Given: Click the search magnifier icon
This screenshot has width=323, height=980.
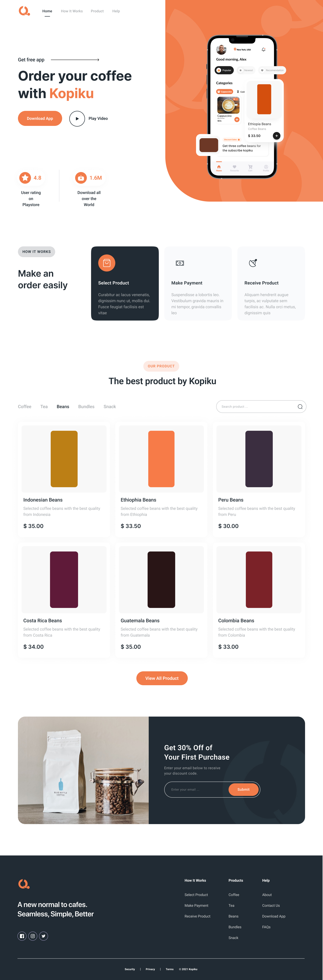Looking at the screenshot, I should coord(300,407).
